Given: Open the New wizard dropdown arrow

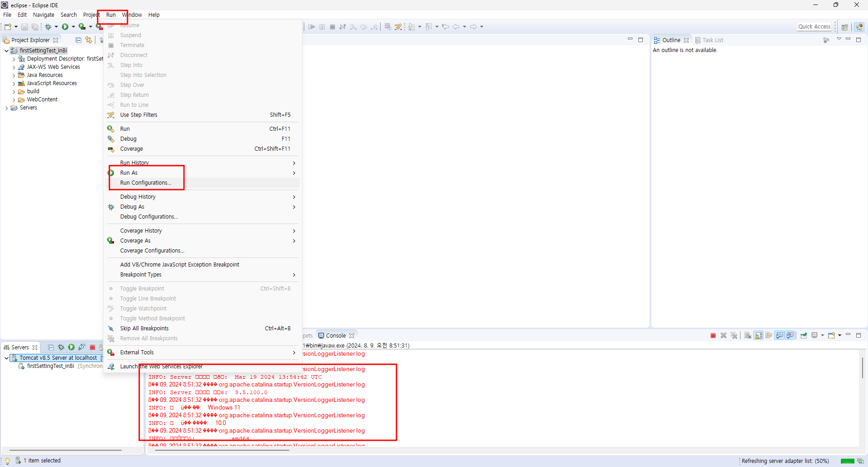Looking at the screenshot, I should tap(16, 27).
